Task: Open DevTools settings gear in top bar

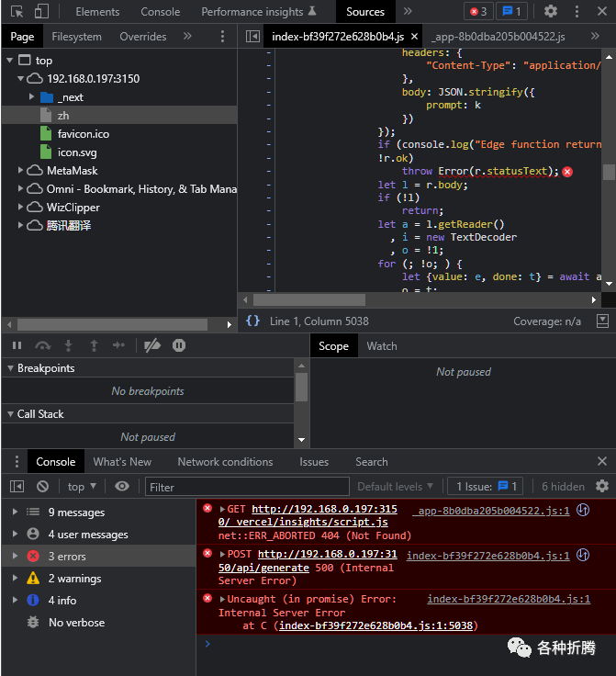Action: click(551, 12)
